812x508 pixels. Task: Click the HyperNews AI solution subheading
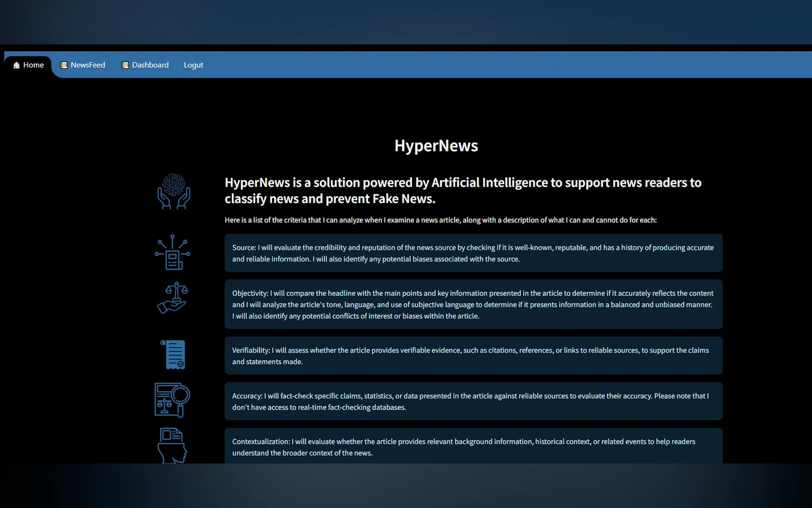[463, 191]
